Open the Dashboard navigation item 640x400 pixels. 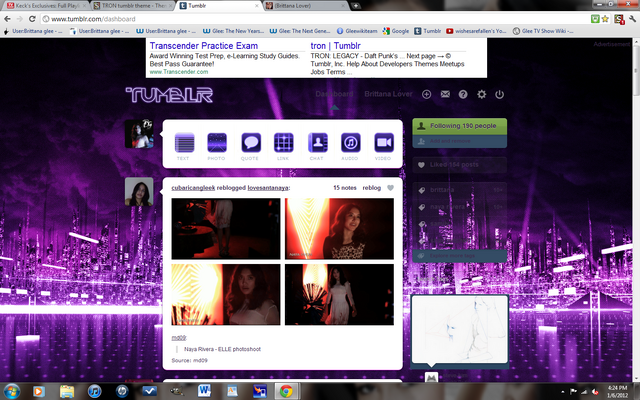click(334, 94)
